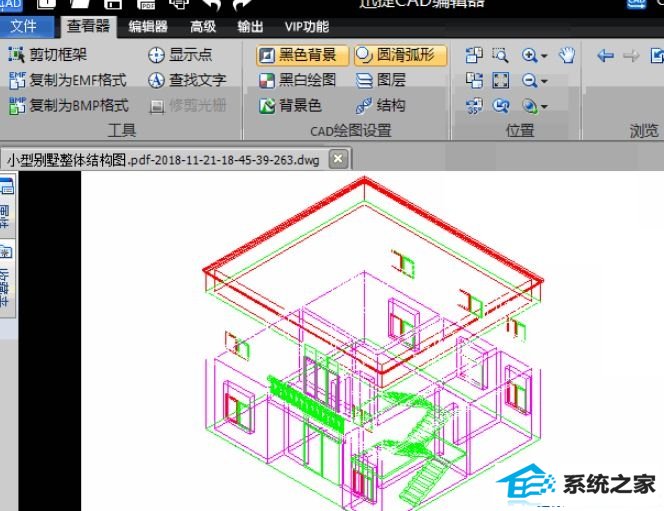Click 复制为BMP格式 button
The height and width of the screenshot is (511, 664).
[68, 105]
